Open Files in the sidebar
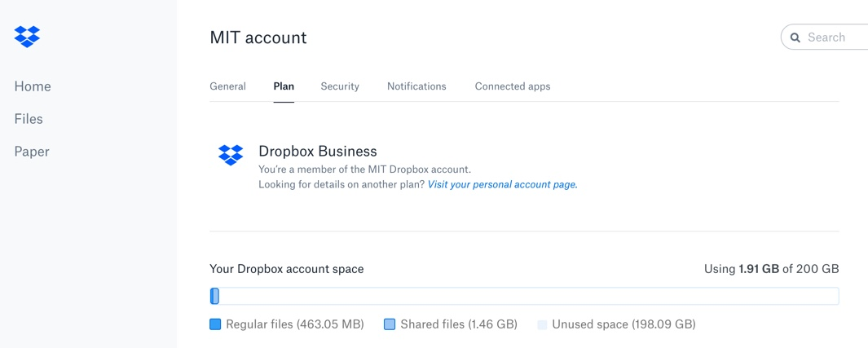 pyautogui.click(x=29, y=119)
